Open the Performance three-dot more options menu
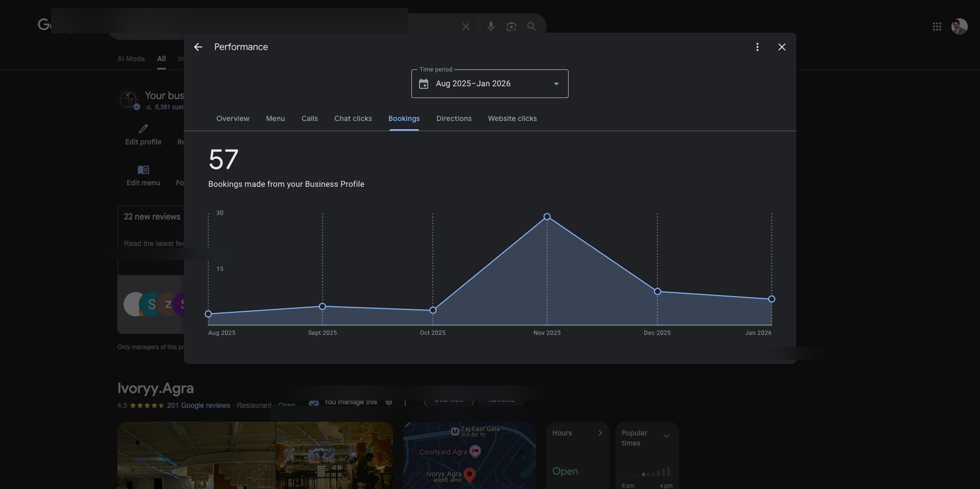The image size is (980, 489). click(757, 47)
